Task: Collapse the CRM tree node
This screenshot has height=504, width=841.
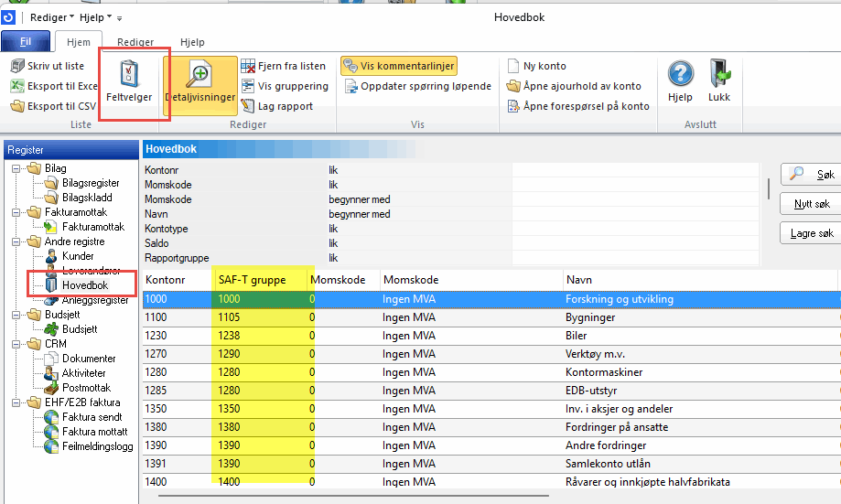Action: pos(16,344)
